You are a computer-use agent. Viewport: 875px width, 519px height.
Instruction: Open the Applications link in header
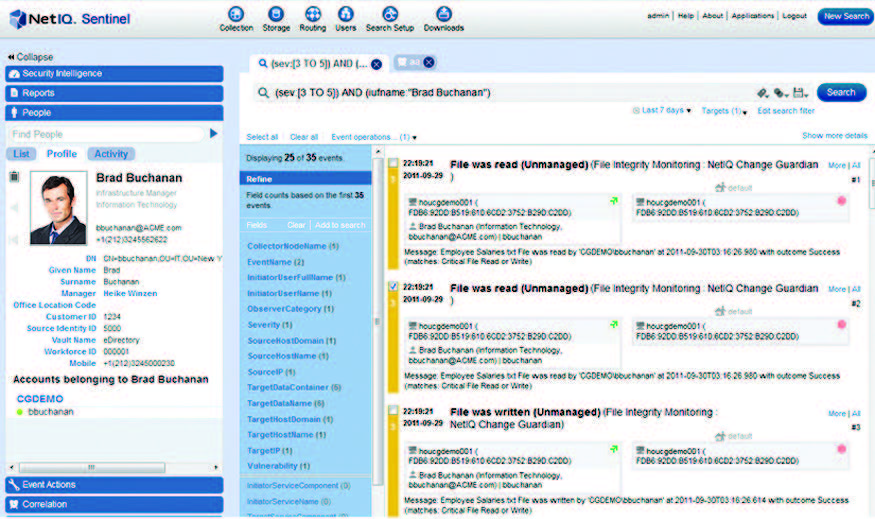click(753, 16)
